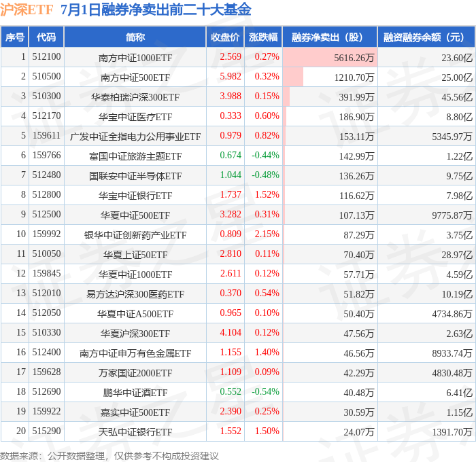Click fund code 159611
476x462 pixels.
[x=46, y=136]
